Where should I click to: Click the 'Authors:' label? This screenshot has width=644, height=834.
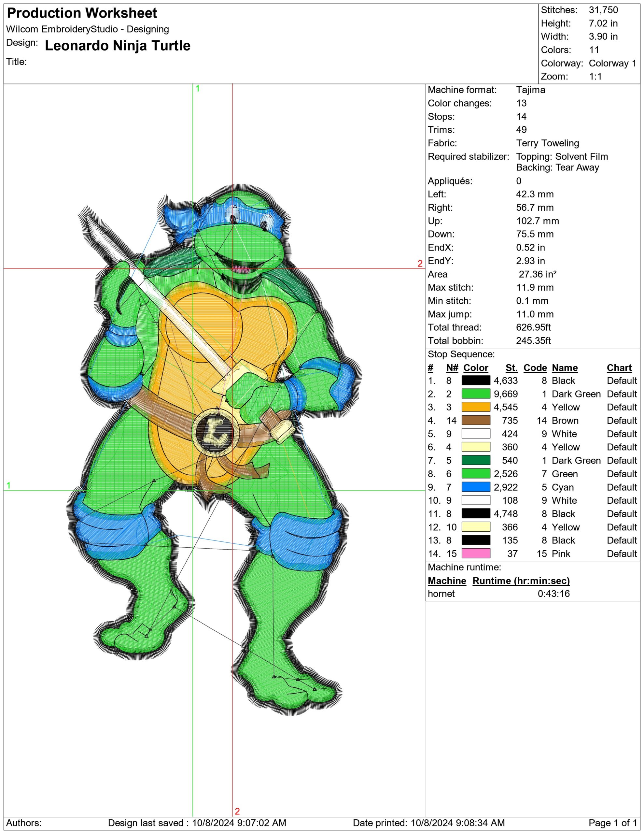[24, 823]
